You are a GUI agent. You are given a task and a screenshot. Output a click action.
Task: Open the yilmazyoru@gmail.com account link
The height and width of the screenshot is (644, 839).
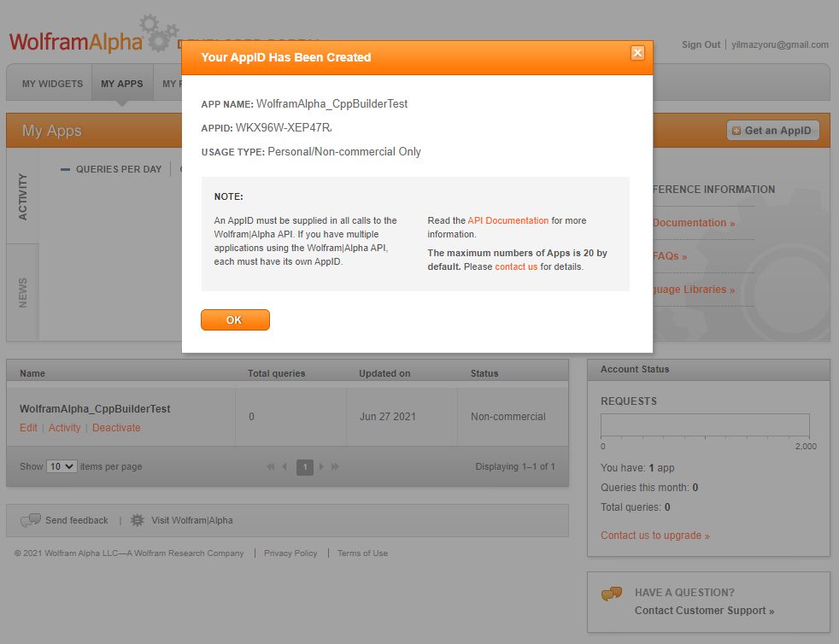(779, 44)
